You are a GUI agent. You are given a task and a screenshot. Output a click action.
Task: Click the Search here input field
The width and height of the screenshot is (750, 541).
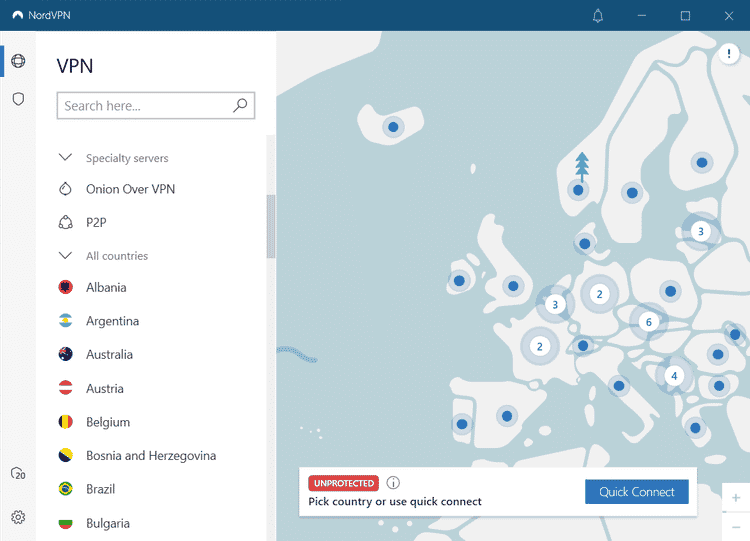point(145,105)
